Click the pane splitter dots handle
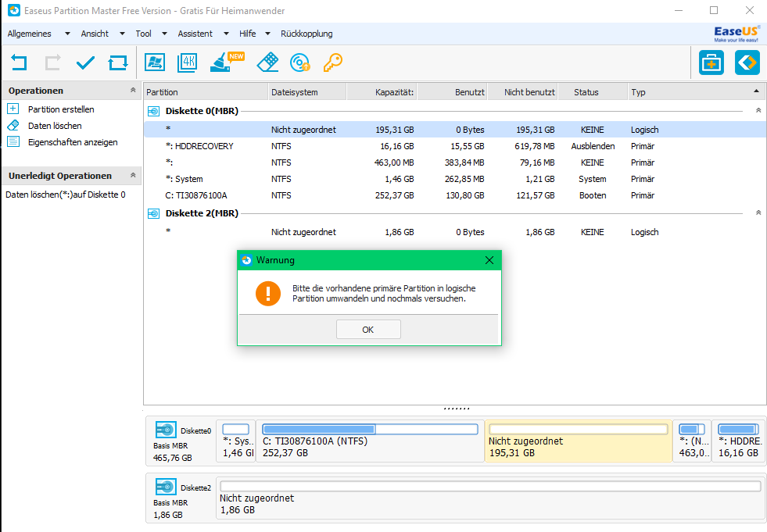This screenshot has height=532, width=767. pyautogui.click(x=457, y=409)
